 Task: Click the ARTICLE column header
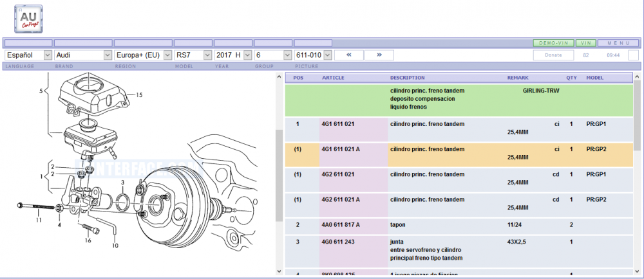[x=333, y=78]
